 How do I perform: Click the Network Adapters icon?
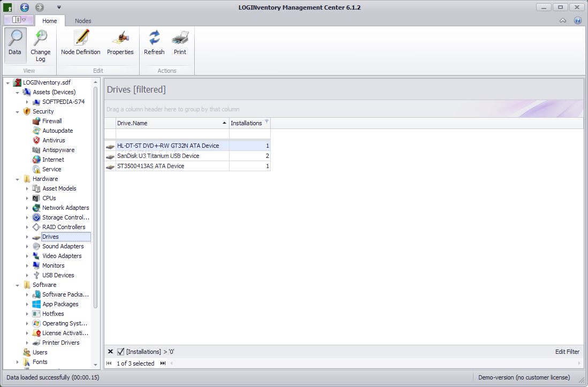pos(36,208)
